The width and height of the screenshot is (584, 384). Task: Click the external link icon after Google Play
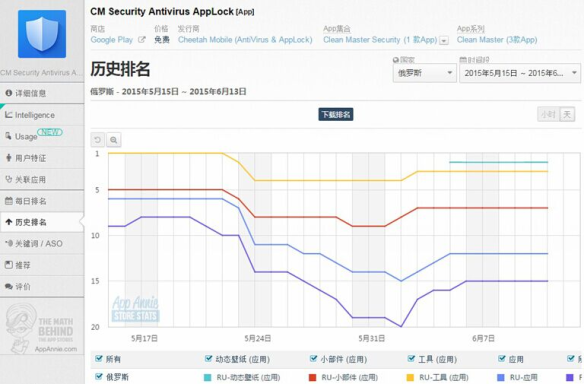pos(142,39)
